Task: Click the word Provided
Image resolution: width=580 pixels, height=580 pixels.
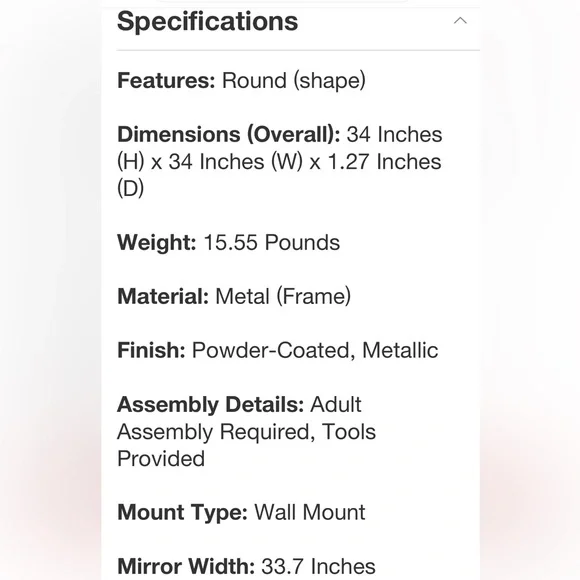Action: click(161, 459)
